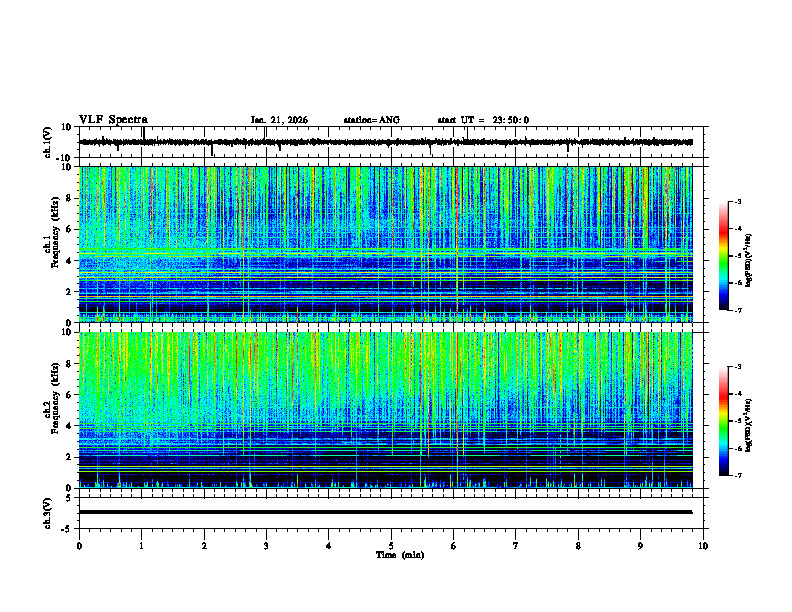
Task: Click the date "Jan. 21, 2026"
Action: [279, 120]
